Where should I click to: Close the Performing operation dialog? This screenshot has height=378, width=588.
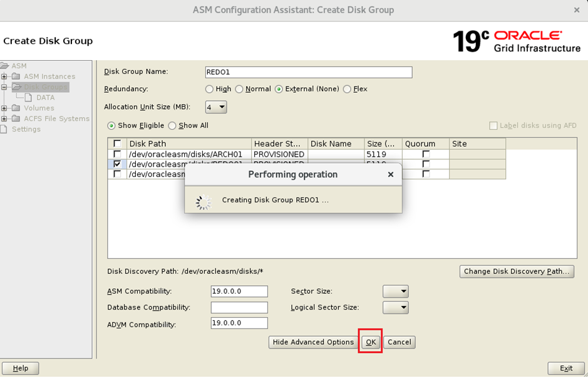point(391,174)
